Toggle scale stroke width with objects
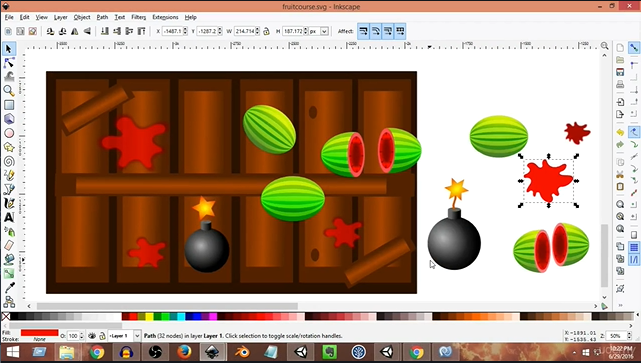 click(363, 31)
